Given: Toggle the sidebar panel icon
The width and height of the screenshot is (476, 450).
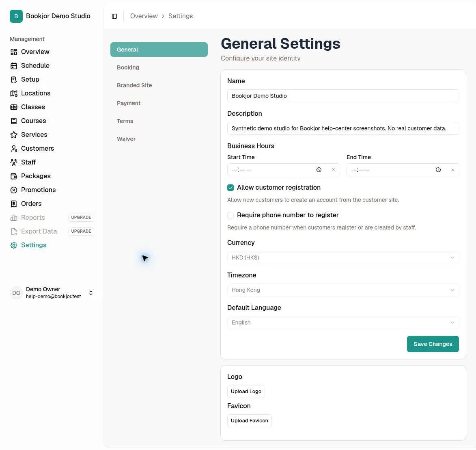Looking at the screenshot, I should pos(114,16).
